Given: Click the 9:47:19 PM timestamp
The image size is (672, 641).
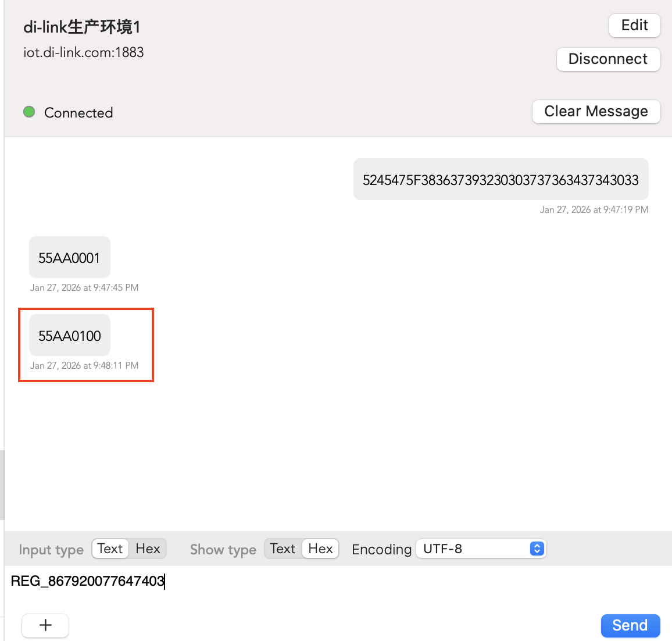Looking at the screenshot, I should (x=594, y=209).
